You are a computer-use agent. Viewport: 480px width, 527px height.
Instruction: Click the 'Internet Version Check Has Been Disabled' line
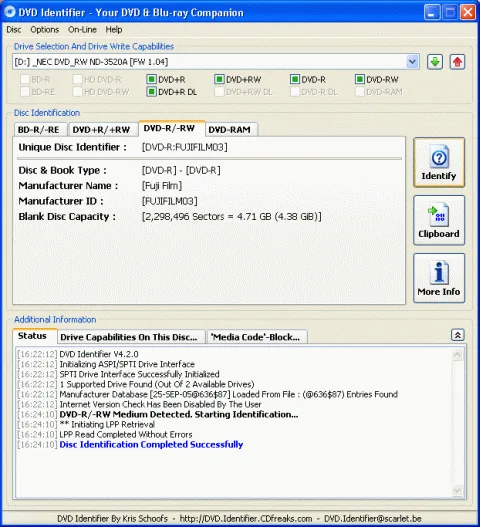click(x=160, y=404)
